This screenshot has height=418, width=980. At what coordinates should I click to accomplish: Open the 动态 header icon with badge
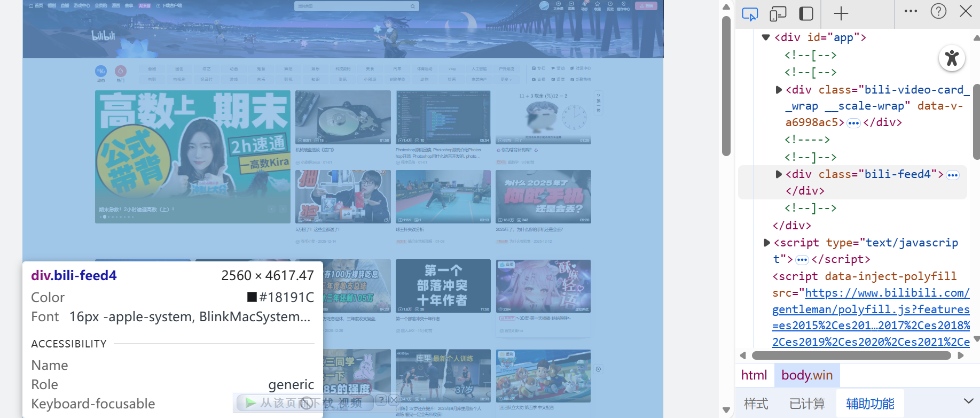coord(584,6)
